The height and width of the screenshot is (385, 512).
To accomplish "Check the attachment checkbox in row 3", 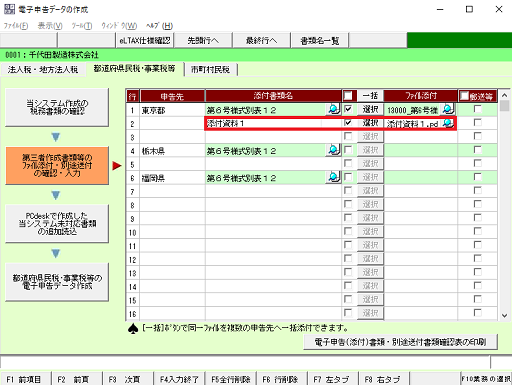I will 348,136.
